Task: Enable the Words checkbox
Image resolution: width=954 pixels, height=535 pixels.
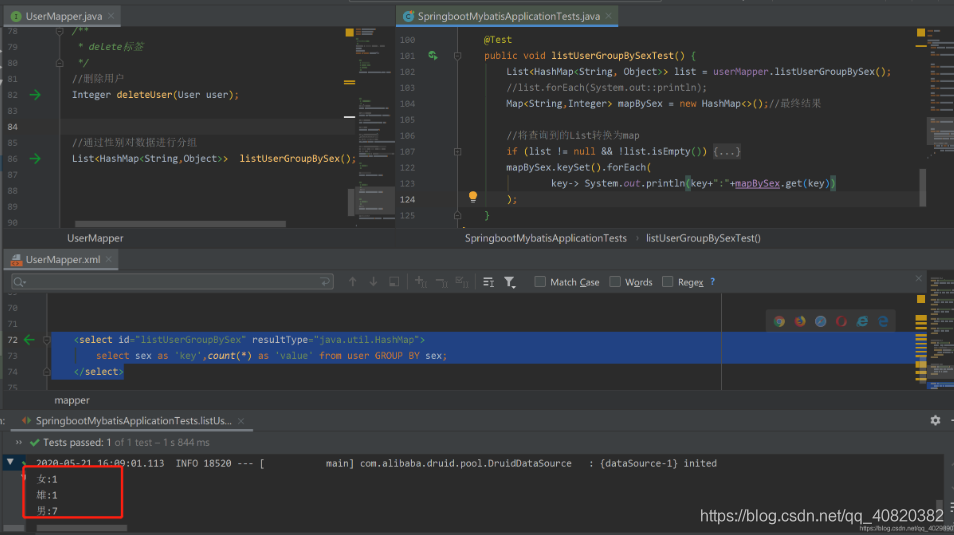Action: pyautogui.click(x=615, y=282)
